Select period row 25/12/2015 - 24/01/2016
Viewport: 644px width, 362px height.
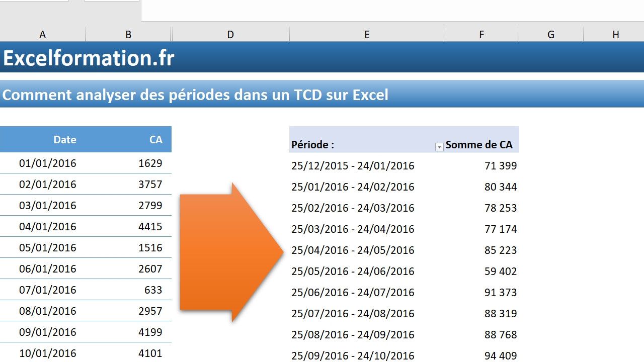point(353,166)
